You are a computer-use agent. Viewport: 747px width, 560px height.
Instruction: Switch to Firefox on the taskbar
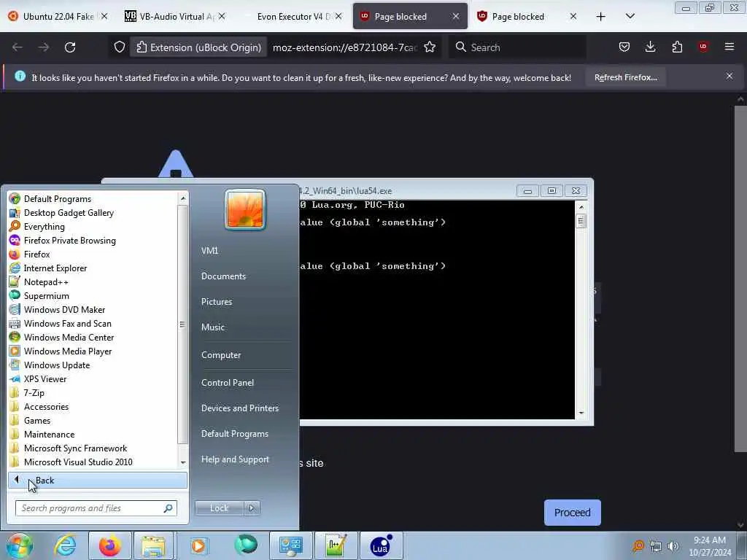[x=110, y=545]
